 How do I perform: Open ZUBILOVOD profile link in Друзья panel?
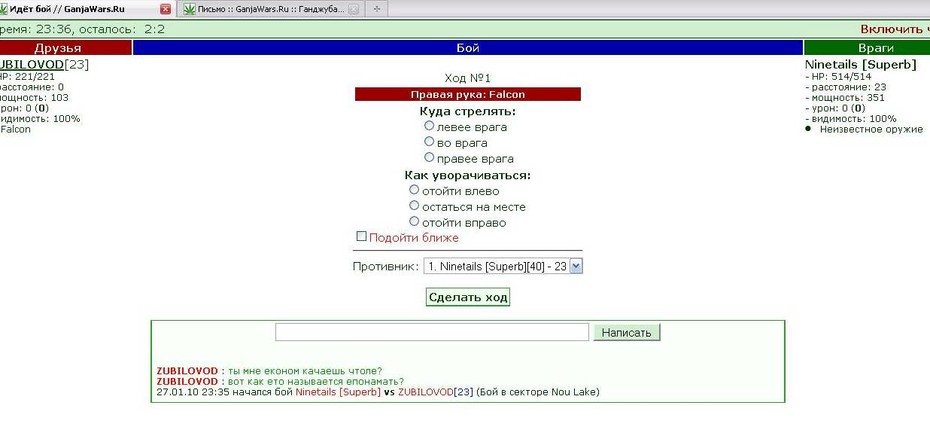coord(31,65)
